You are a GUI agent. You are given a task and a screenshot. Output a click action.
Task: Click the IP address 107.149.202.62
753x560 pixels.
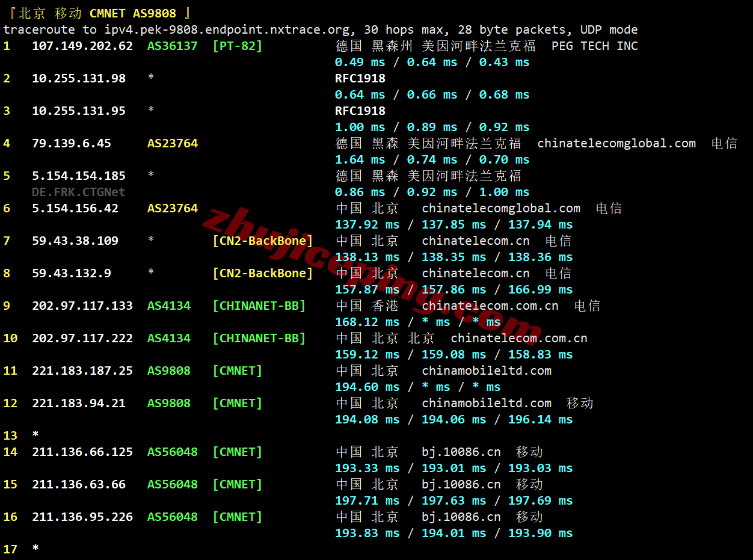[x=82, y=46]
